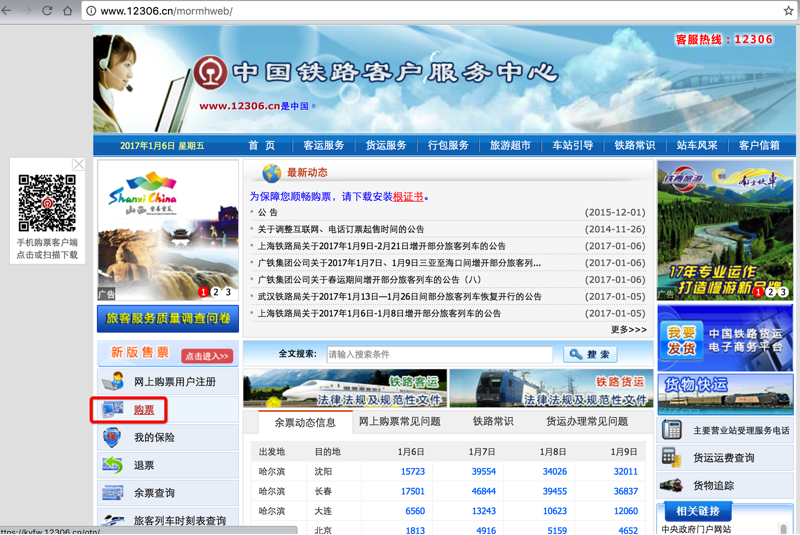Open the 首页 navigation item

coord(261,145)
